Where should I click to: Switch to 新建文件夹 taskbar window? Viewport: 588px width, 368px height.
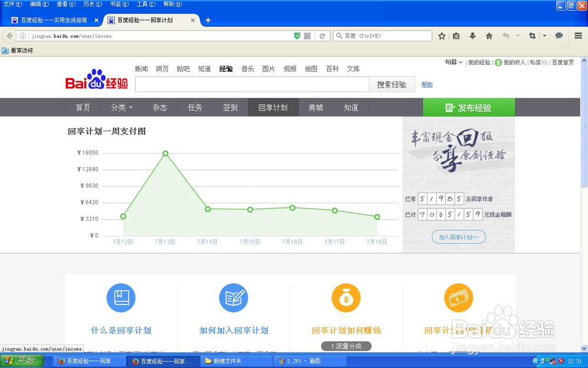point(236,362)
